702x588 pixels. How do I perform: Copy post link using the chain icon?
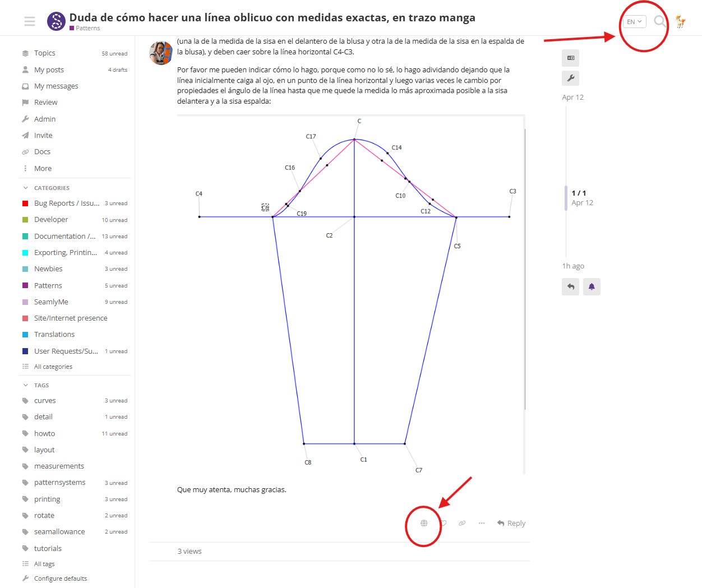point(462,523)
